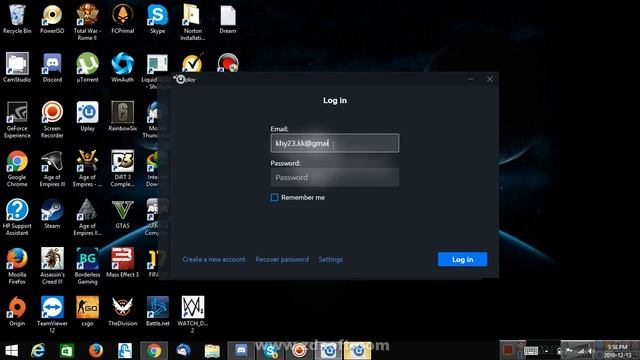Click the taskbar clock showing date
Viewport: 640px width, 360px height.
(x=618, y=351)
